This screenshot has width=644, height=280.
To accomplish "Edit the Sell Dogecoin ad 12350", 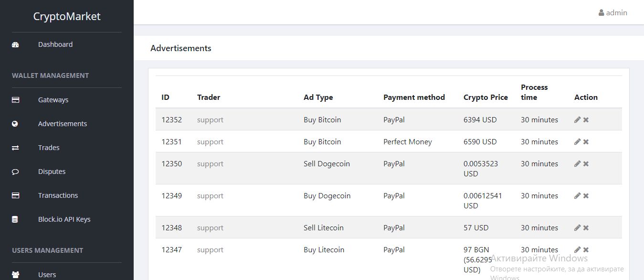I will tap(577, 164).
